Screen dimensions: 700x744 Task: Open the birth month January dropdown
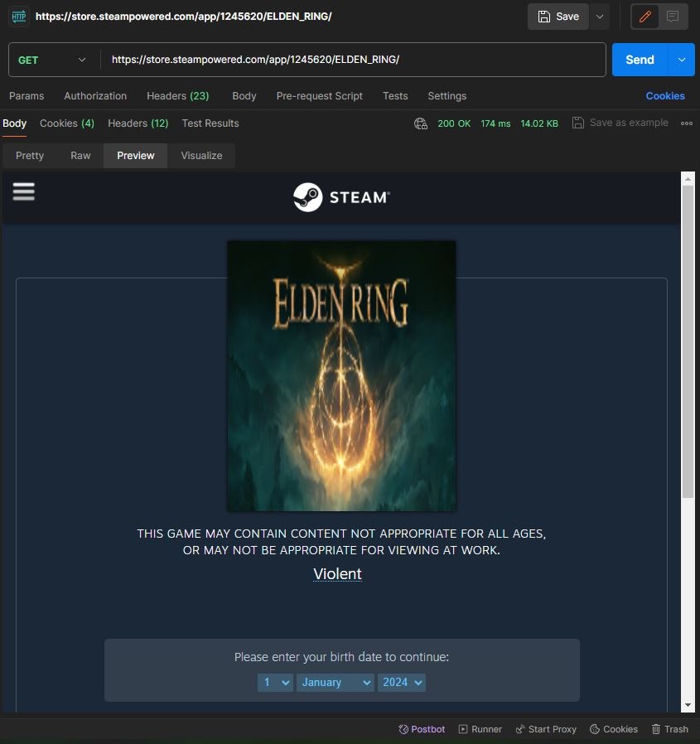335,683
